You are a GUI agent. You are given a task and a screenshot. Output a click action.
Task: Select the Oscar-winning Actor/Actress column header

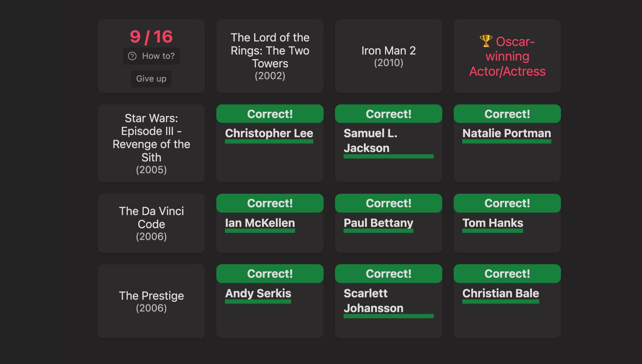click(x=507, y=56)
